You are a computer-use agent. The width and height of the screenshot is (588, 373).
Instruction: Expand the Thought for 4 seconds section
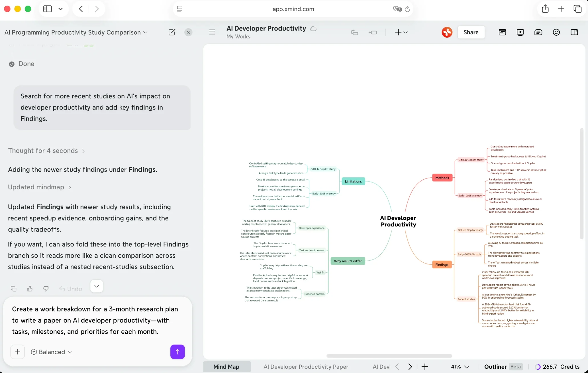pos(46,151)
